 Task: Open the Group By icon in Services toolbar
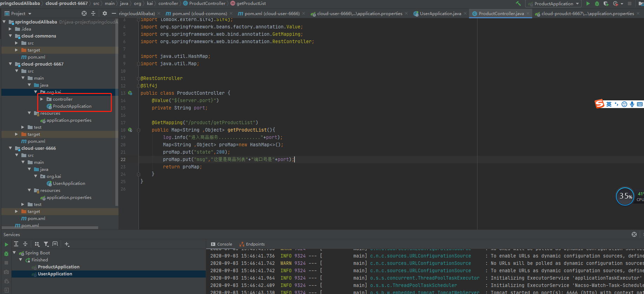(x=37, y=244)
